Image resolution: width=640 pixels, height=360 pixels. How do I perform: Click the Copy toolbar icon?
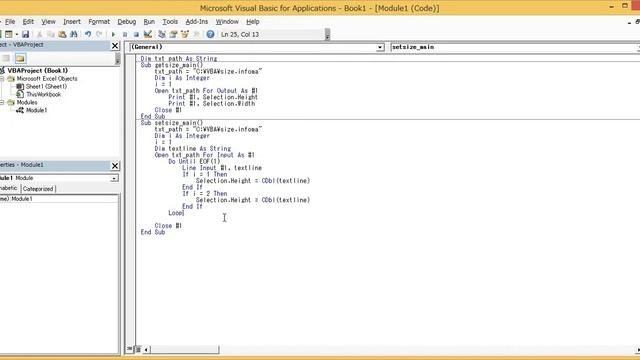point(51,34)
